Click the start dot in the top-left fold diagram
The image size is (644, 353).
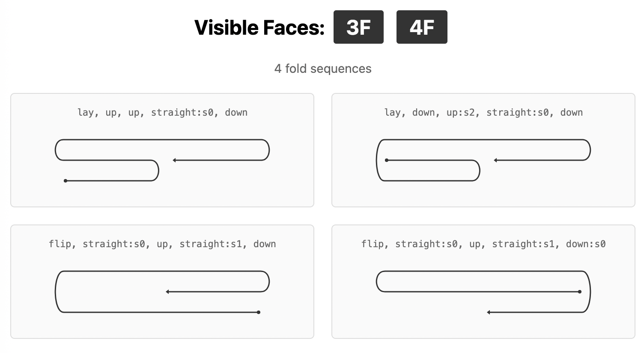click(x=66, y=181)
